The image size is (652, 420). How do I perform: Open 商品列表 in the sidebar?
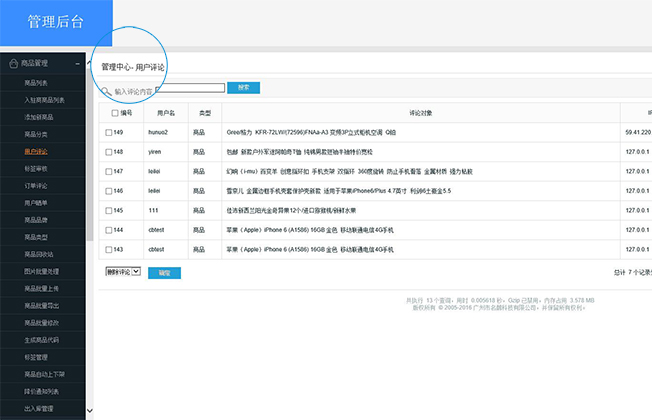[x=37, y=83]
